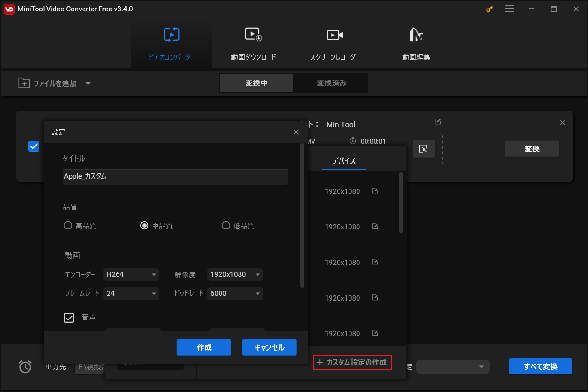Switch to the 動画ダウンロード tab
Viewport: 588px width, 392px height.
click(x=253, y=45)
